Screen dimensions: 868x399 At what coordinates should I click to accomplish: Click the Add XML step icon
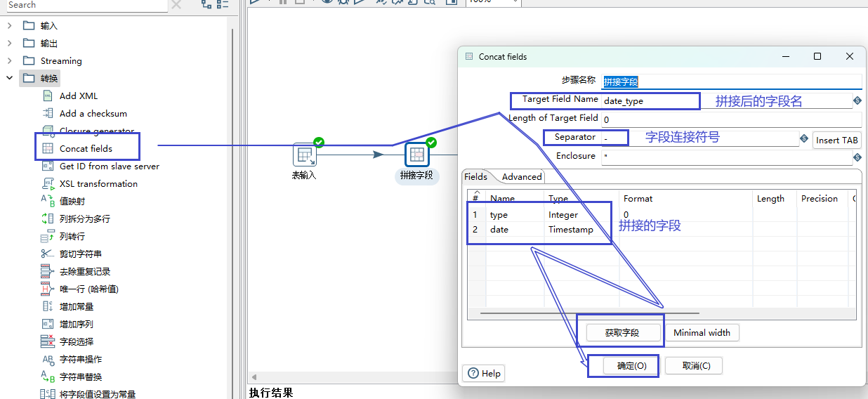[48, 96]
